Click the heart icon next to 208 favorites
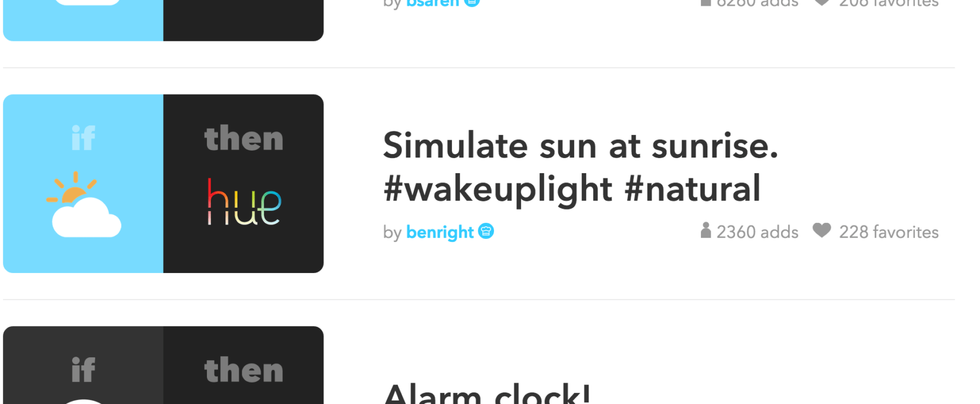980x404 pixels. [x=822, y=3]
